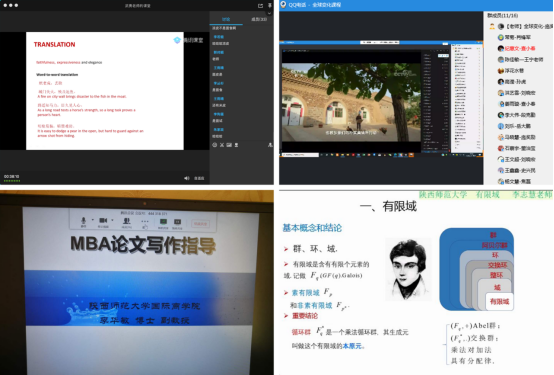Switch to the members tab

coord(258,19)
